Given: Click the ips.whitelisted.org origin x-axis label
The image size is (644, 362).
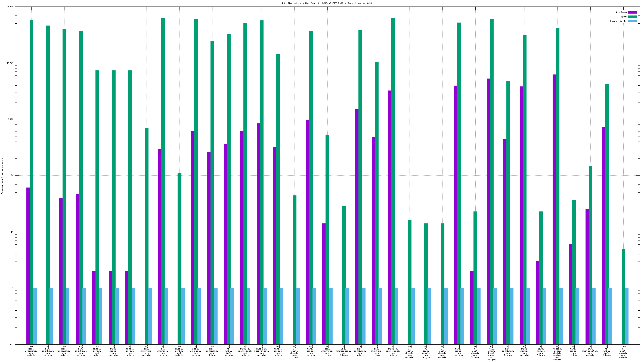Looking at the screenshot, I should pyautogui.click(x=590, y=351).
